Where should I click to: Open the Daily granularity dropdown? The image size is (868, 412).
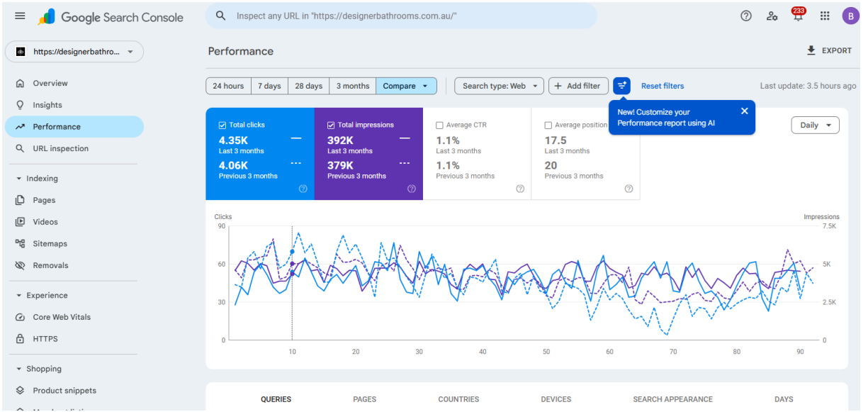point(815,125)
